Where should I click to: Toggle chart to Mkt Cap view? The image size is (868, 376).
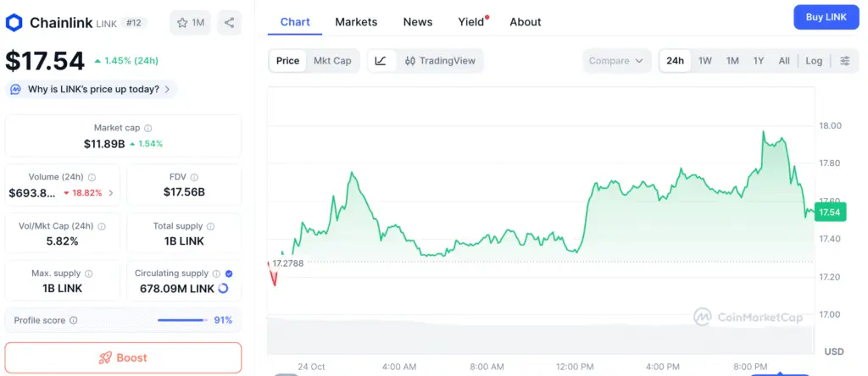point(332,61)
